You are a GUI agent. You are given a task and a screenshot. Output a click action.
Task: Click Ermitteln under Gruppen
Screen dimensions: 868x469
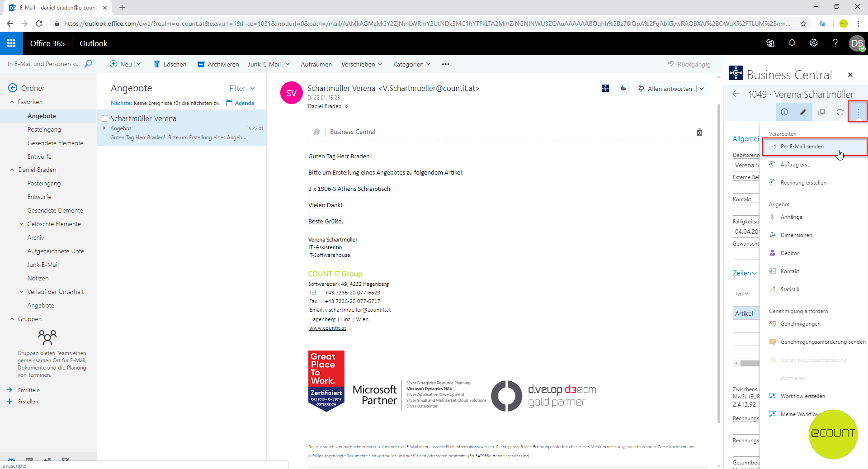(28, 390)
